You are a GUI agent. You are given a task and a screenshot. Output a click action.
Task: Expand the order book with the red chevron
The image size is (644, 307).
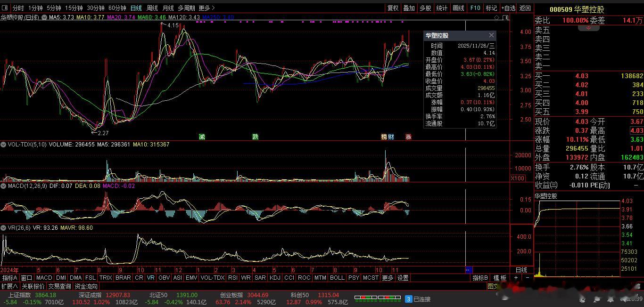tap(588, 28)
